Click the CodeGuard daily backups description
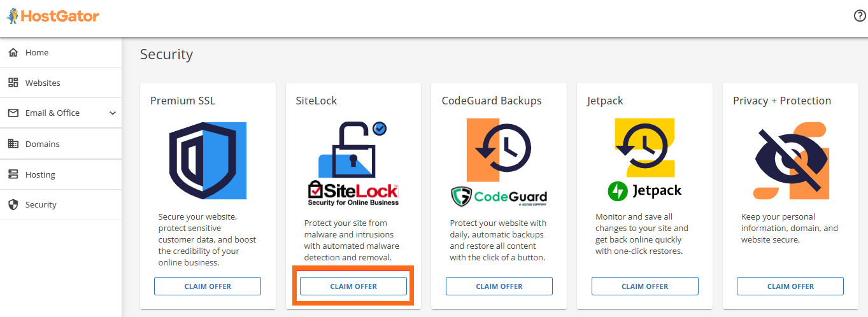 pos(498,240)
